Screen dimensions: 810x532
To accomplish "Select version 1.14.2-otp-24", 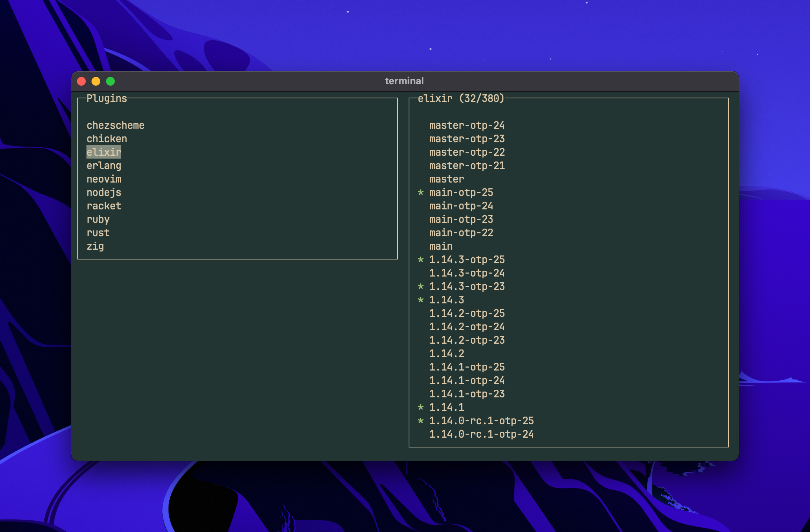I will click(467, 327).
